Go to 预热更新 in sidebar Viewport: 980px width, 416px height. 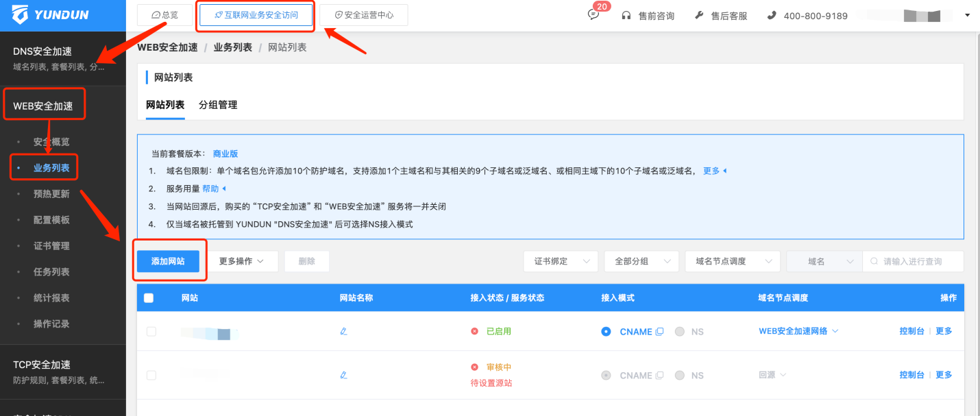tap(51, 194)
